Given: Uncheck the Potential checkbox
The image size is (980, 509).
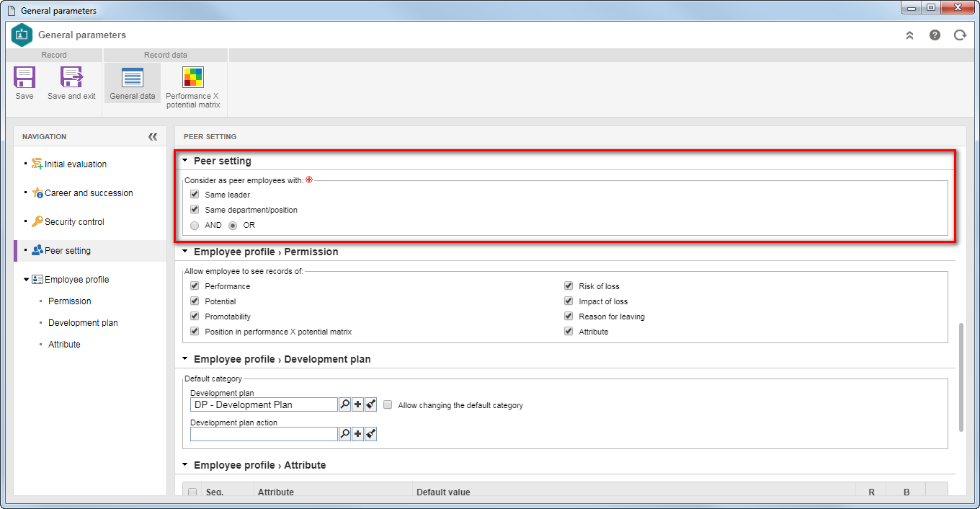Looking at the screenshot, I should click(195, 301).
